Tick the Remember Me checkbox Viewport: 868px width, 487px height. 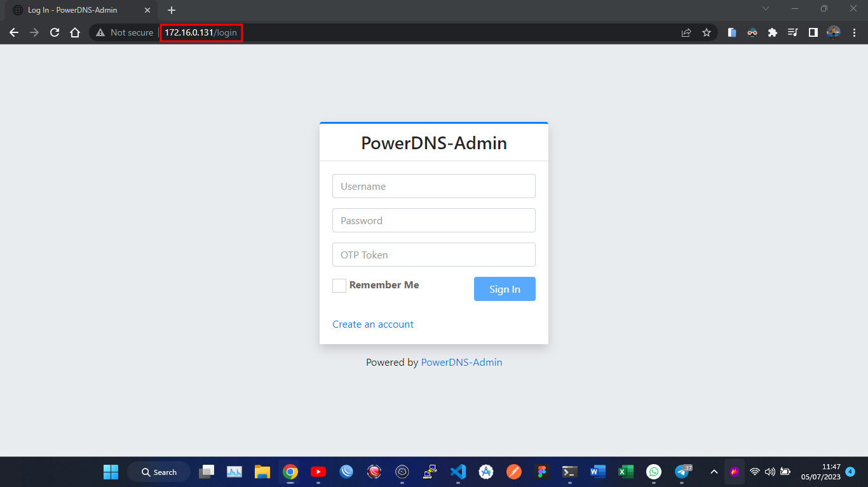pyautogui.click(x=339, y=286)
